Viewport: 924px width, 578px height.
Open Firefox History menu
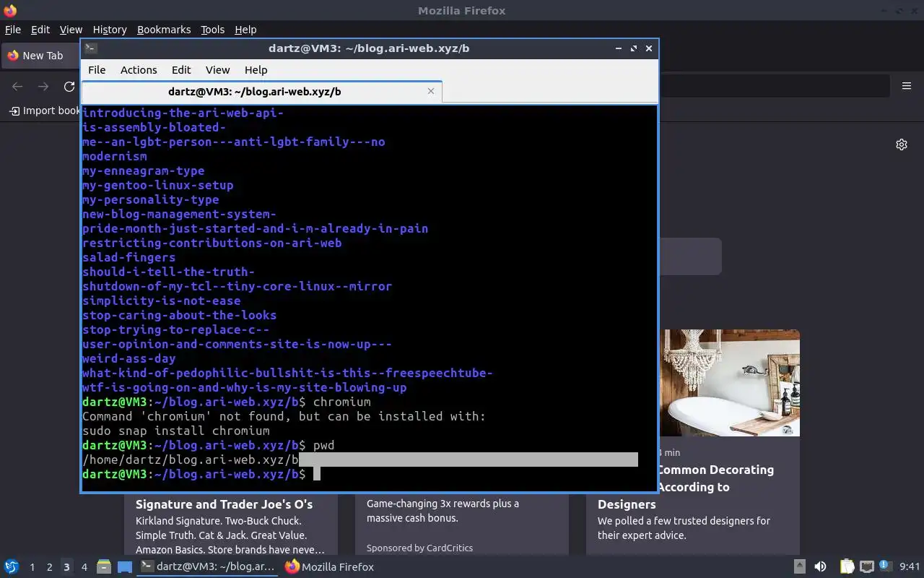[x=110, y=30]
